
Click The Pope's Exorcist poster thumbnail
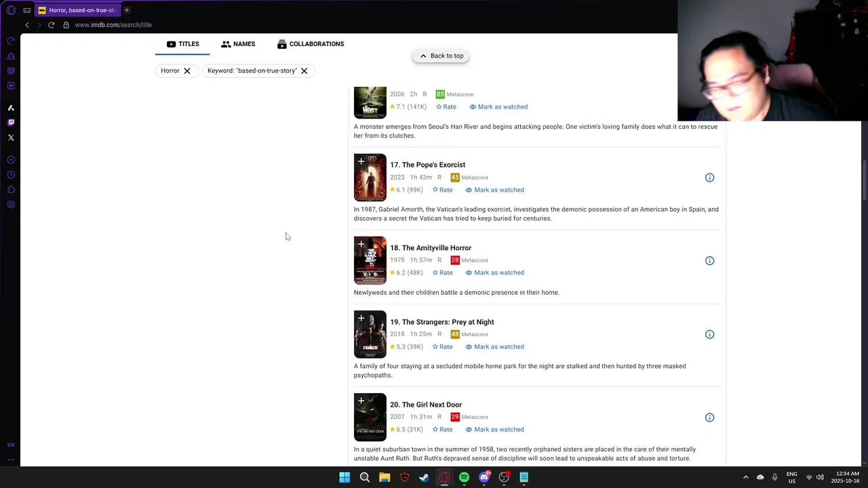coord(370,178)
